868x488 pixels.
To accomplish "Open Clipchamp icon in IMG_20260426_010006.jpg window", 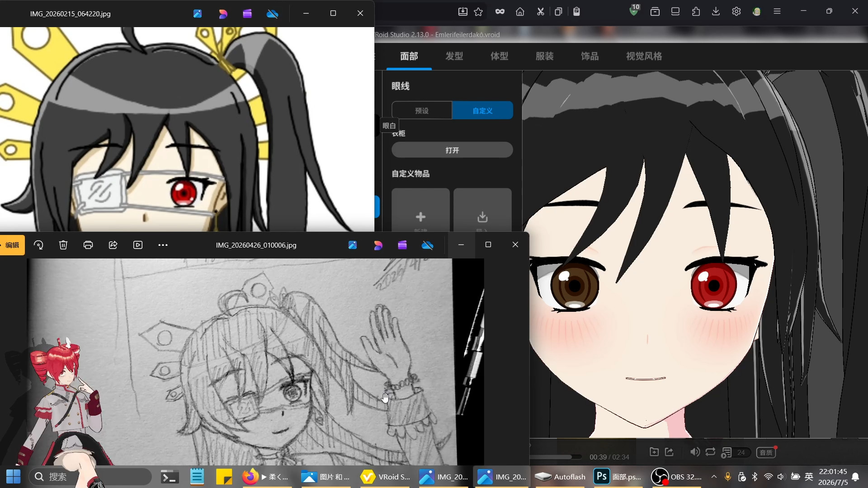I will [402, 245].
